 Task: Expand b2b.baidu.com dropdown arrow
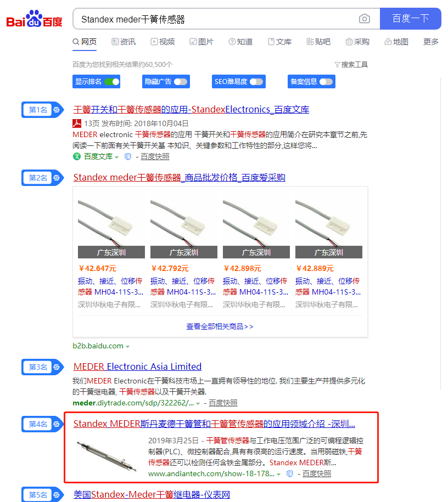click(x=127, y=347)
